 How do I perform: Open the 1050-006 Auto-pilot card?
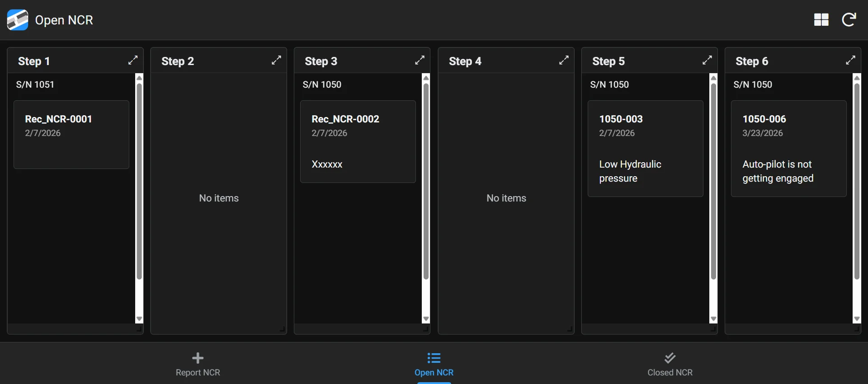pyautogui.click(x=788, y=149)
